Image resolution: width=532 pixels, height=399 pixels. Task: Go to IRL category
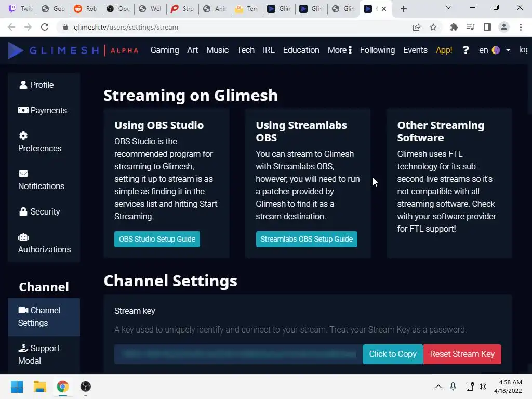pos(269,50)
